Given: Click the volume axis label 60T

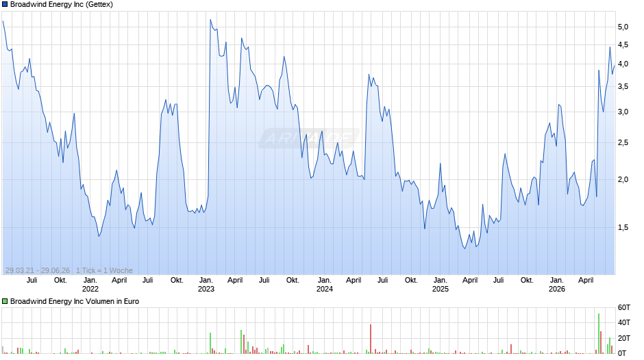Looking at the screenshot, I should (624, 308).
